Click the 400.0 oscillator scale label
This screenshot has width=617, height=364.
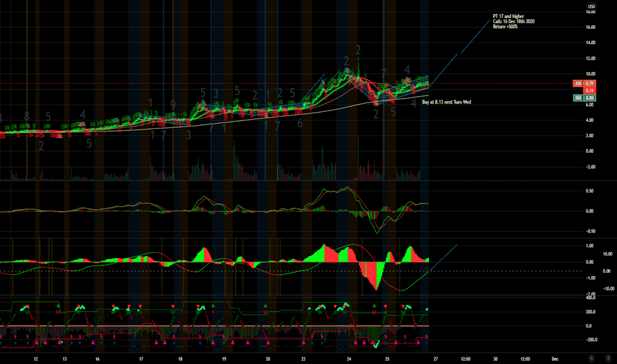click(591, 298)
